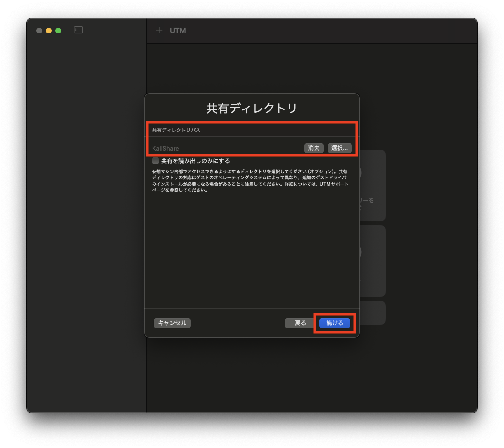Clear the path using the 消去 button

pyautogui.click(x=314, y=148)
